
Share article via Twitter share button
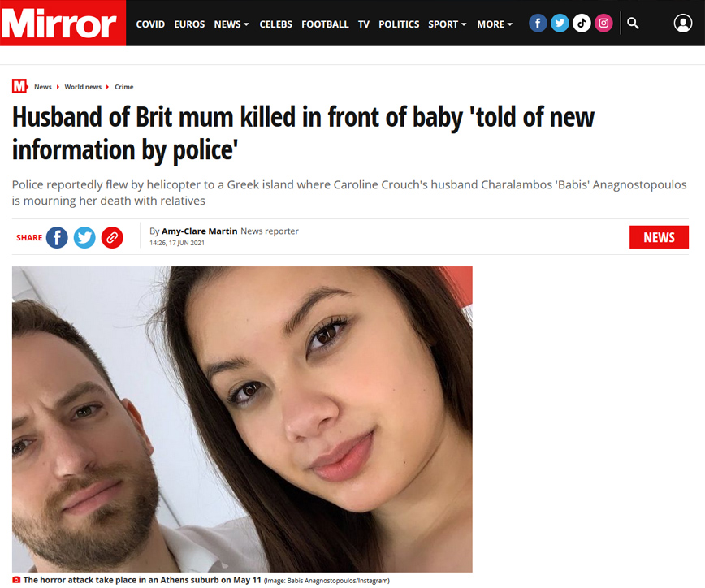pyautogui.click(x=84, y=237)
